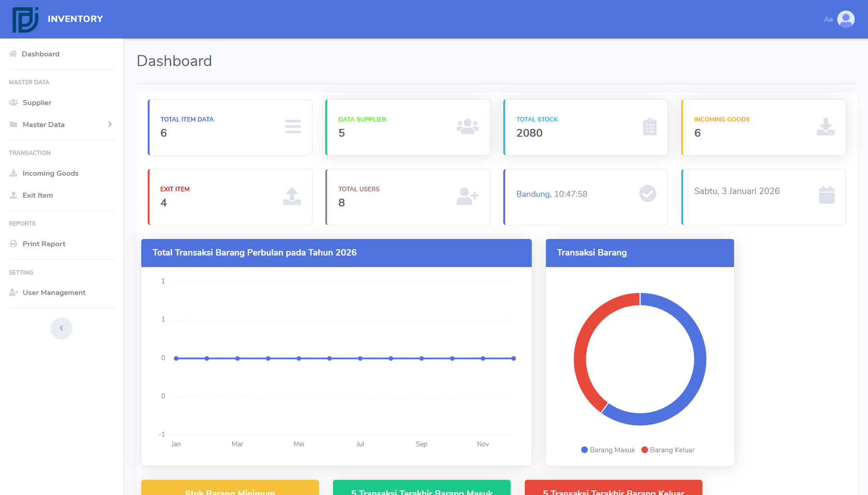Click the checkmark icon on the Bandung card
The height and width of the screenshot is (495, 868).
pyautogui.click(x=647, y=194)
